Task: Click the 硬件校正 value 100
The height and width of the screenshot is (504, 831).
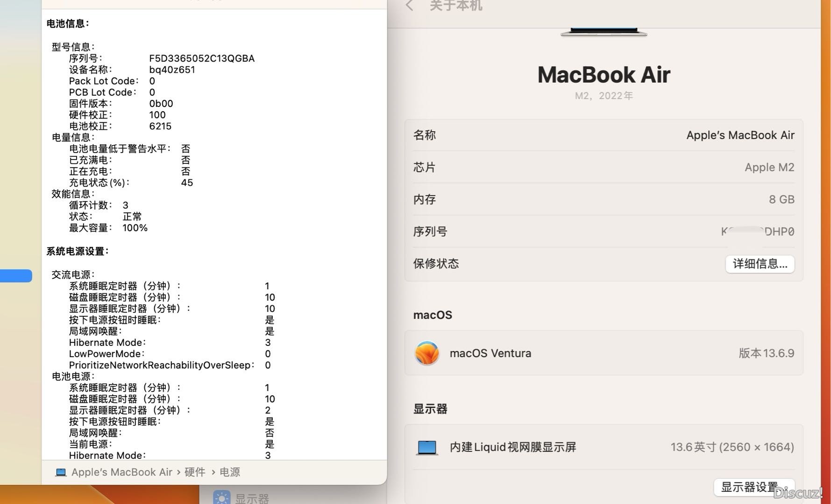Action: point(157,115)
